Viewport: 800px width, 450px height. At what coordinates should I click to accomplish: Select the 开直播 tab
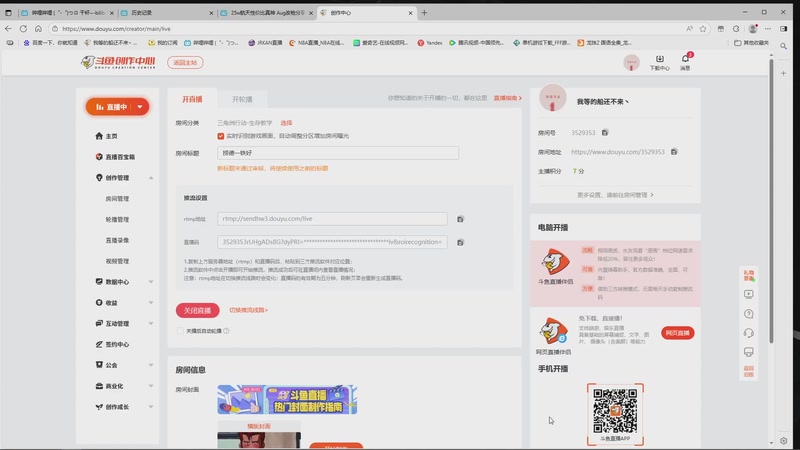tap(192, 99)
